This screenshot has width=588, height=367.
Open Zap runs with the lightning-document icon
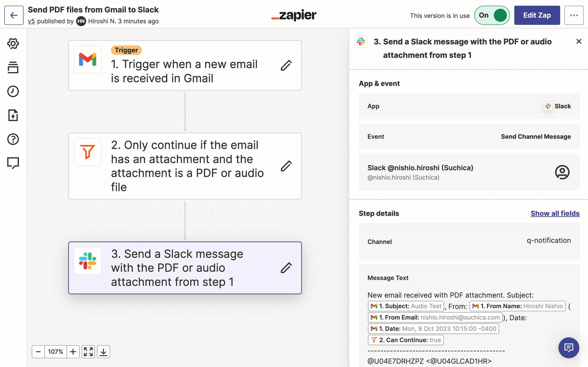[13, 115]
